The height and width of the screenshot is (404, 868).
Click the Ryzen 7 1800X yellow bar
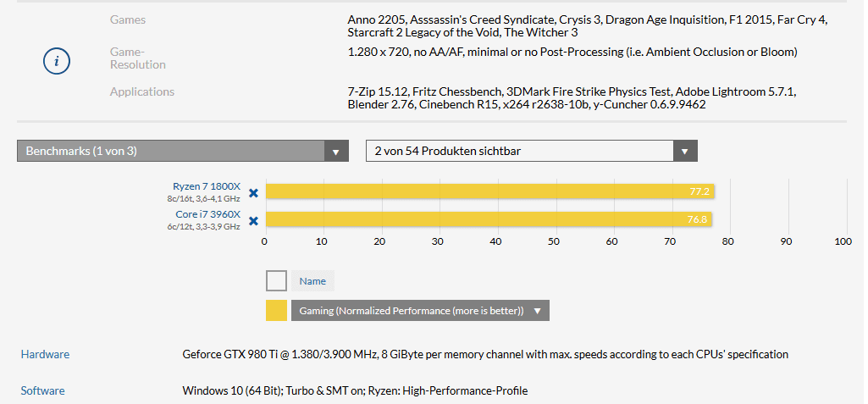tap(474, 192)
